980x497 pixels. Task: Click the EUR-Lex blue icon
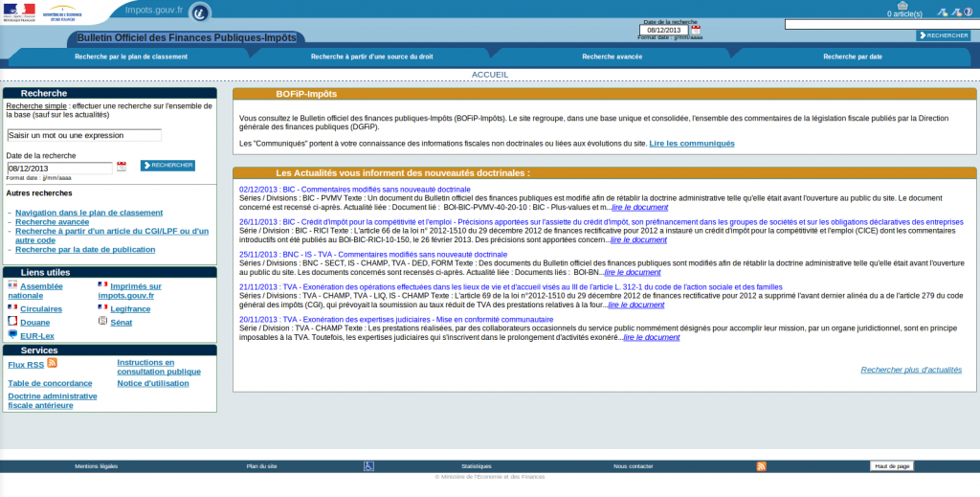coord(12,334)
